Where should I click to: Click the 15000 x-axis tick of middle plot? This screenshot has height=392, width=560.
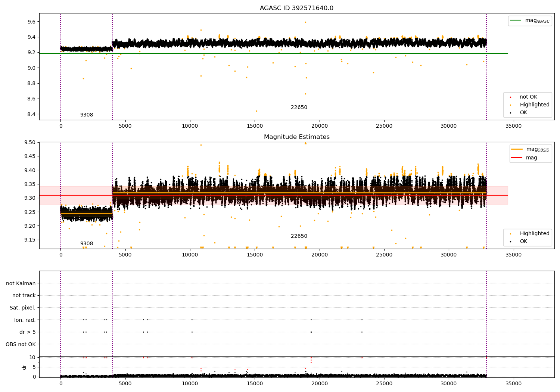click(255, 255)
